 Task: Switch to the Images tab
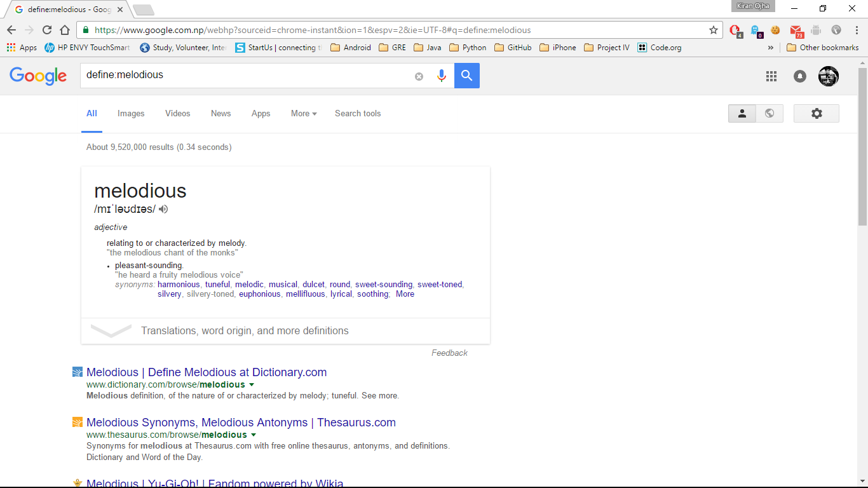click(131, 113)
